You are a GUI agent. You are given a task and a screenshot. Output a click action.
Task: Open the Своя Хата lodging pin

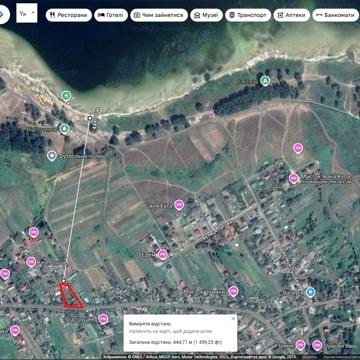coord(179,205)
